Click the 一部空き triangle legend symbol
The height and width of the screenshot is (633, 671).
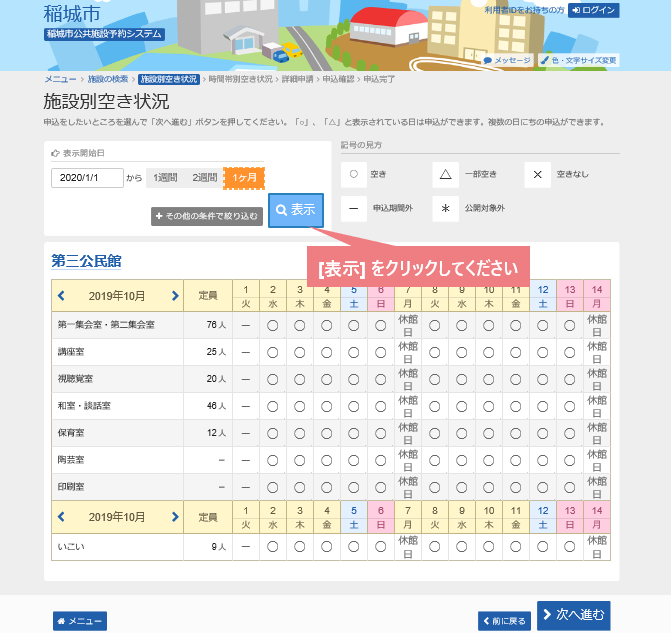445,174
